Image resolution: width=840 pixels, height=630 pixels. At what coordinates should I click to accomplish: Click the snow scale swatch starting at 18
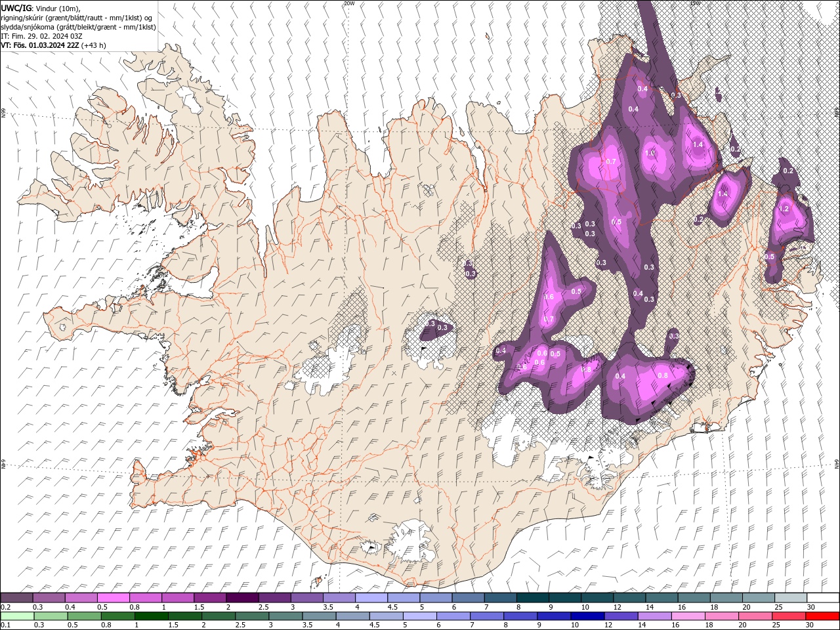726,598
